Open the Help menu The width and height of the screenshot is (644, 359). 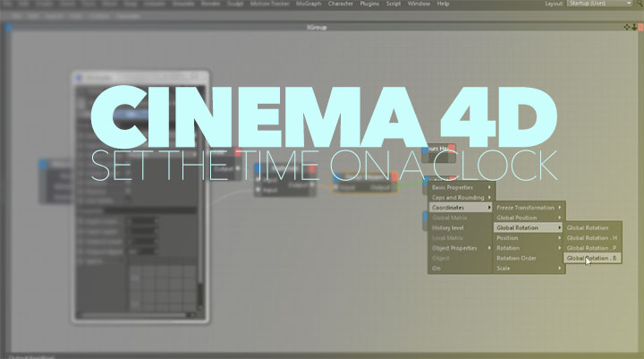[443, 4]
